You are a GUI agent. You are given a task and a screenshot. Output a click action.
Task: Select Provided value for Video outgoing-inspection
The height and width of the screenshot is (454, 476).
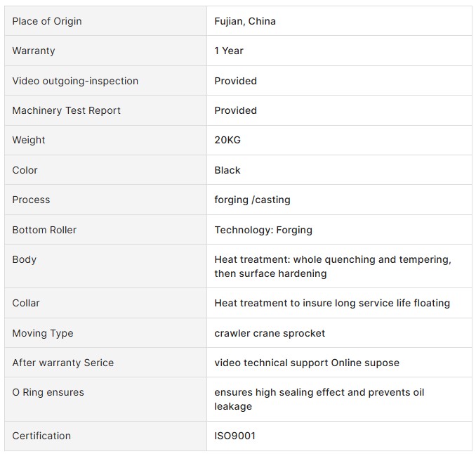pos(236,81)
